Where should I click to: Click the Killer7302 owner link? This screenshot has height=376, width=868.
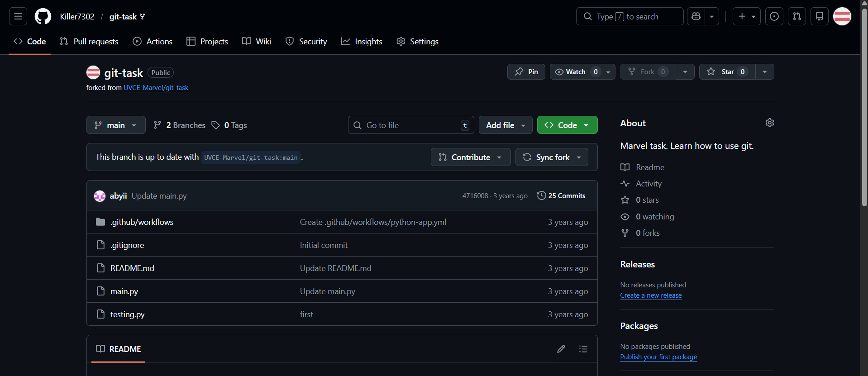pos(77,16)
